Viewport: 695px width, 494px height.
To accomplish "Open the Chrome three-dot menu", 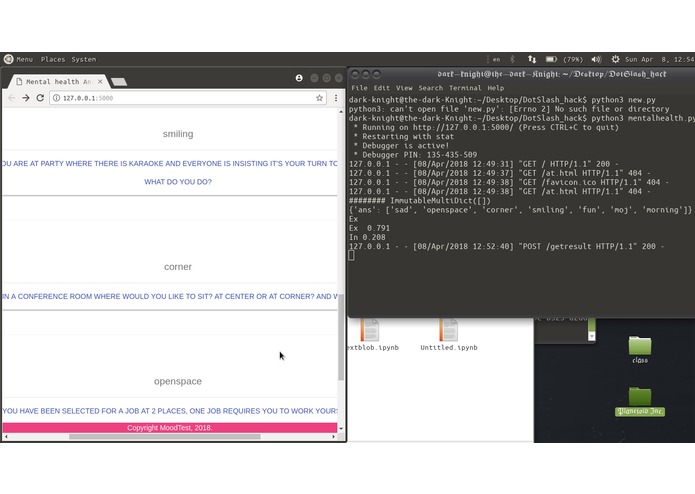I will click(336, 98).
